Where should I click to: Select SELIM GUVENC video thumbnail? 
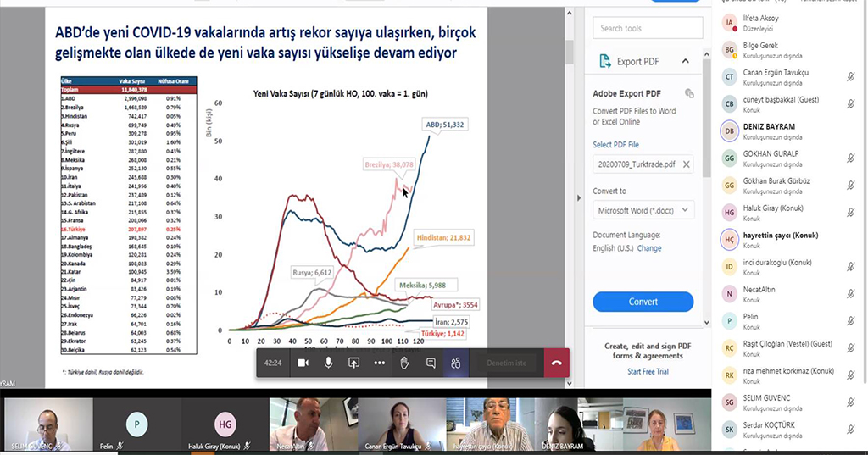tap(48, 424)
